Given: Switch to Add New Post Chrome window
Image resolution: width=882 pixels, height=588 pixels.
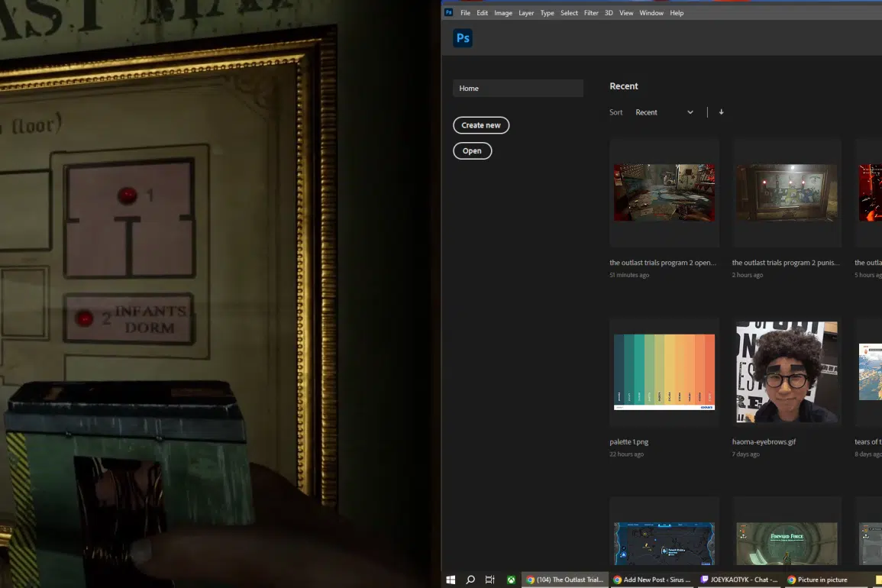Looking at the screenshot, I should [652, 580].
